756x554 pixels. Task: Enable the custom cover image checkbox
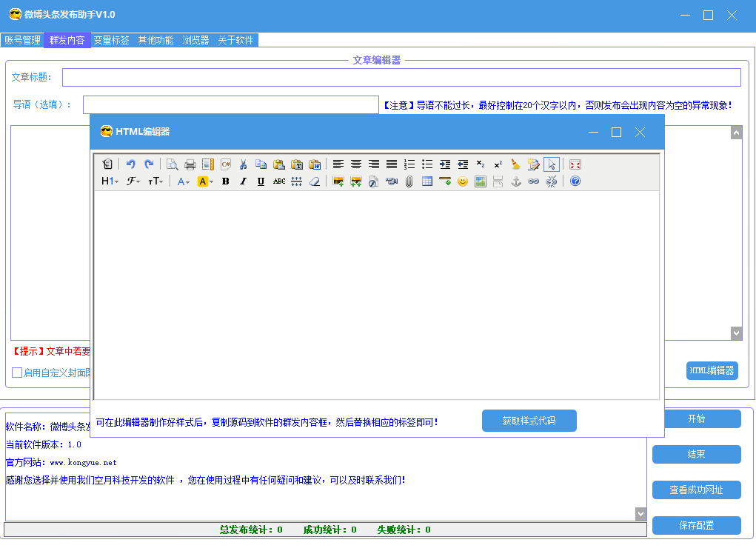coord(17,373)
